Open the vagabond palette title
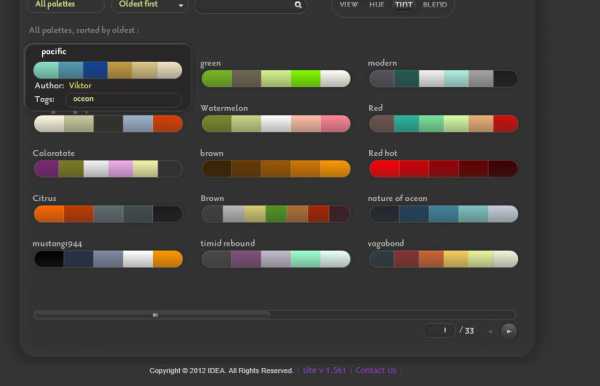 click(386, 243)
